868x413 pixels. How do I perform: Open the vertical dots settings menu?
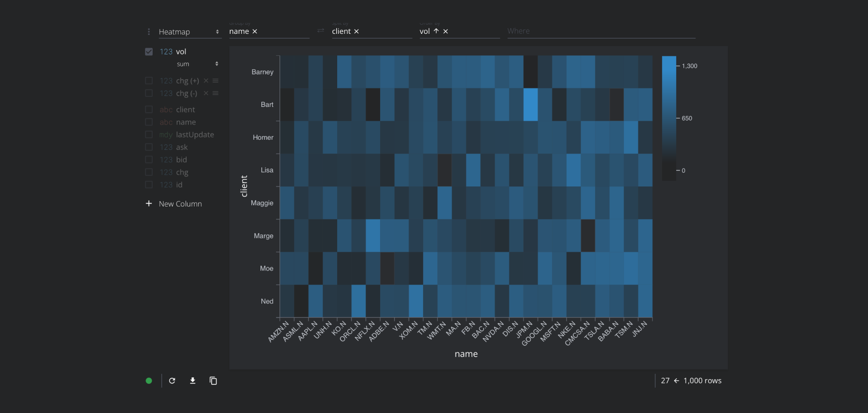149,31
